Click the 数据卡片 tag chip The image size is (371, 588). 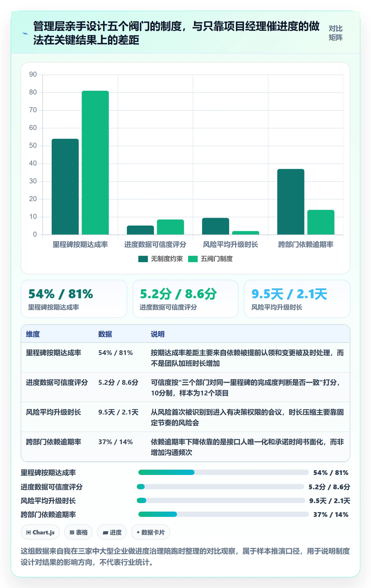[x=150, y=532]
